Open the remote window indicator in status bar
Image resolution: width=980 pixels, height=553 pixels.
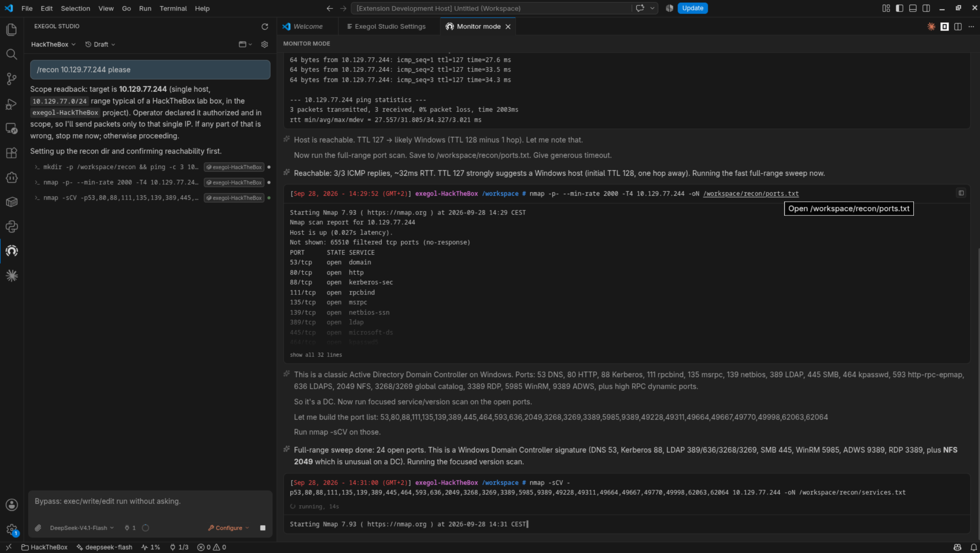click(x=8, y=547)
